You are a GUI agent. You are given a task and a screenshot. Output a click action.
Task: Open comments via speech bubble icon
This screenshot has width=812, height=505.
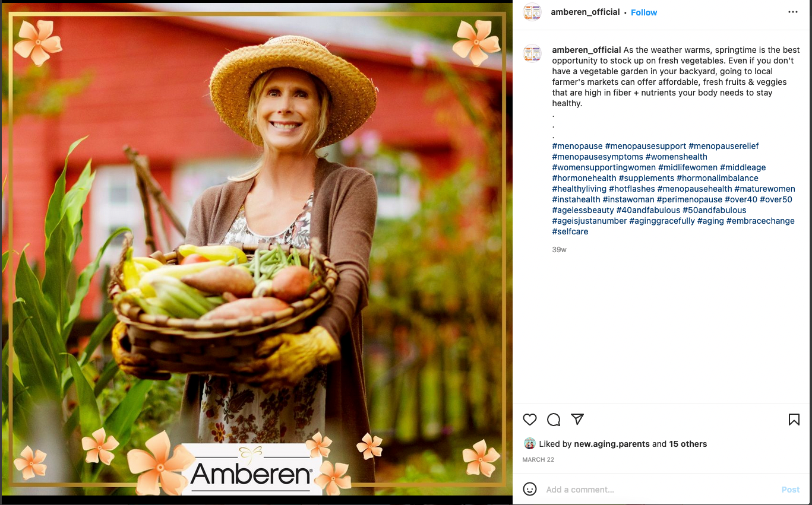click(x=554, y=420)
